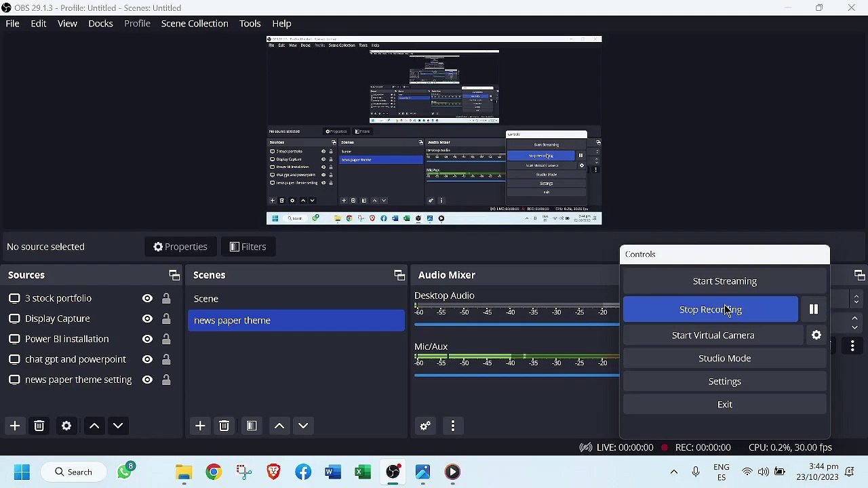Screen dimensions: 868x488
Task: Click the Start Streaming button
Action: click(725, 281)
